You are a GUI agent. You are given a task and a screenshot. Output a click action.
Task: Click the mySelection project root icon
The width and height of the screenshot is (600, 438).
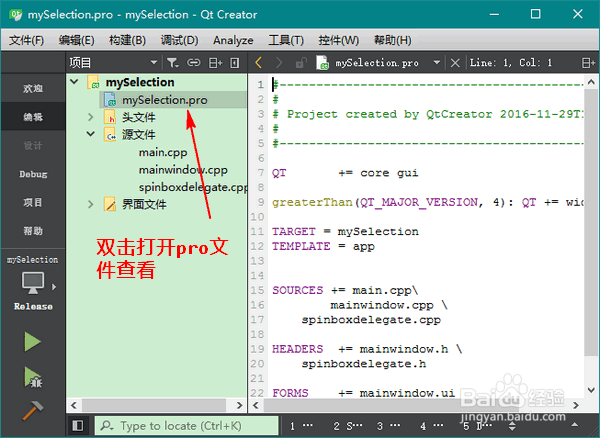(93, 82)
